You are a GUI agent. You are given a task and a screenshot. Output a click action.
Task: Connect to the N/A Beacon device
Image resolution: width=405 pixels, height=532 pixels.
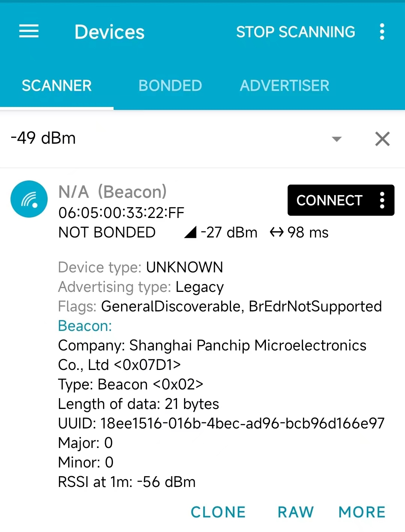(329, 200)
